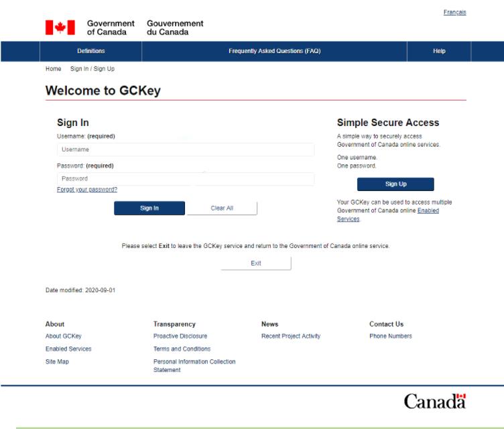Click 'One password.' text

click(357, 166)
